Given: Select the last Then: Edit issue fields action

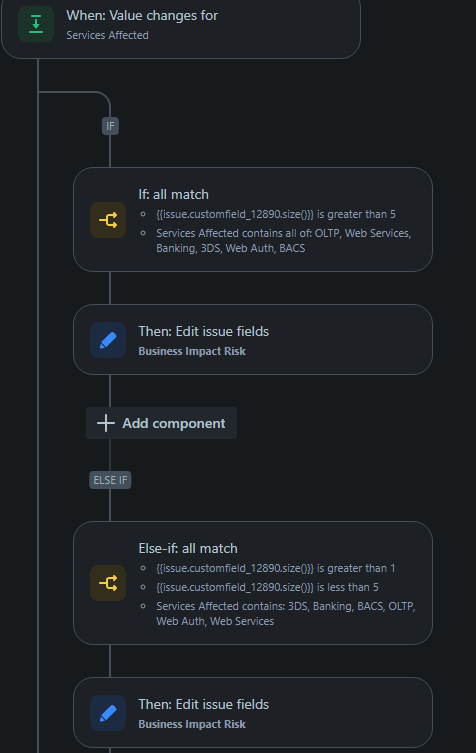Looking at the screenshot, I should pos(253,713).
